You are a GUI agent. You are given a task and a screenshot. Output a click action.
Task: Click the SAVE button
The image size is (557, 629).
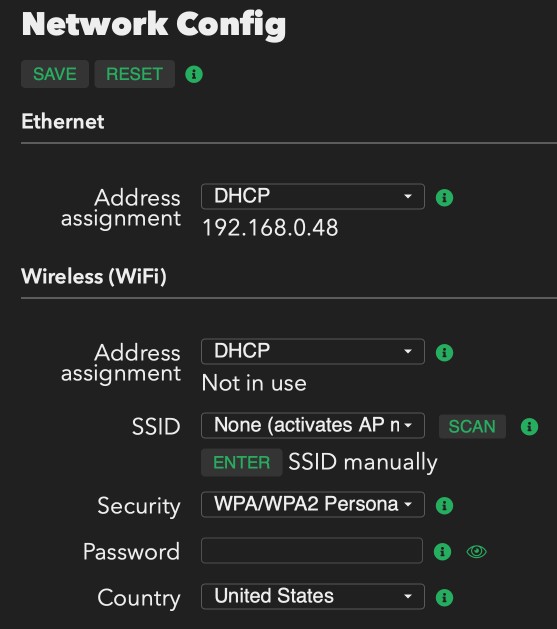[x=55, y=74]
